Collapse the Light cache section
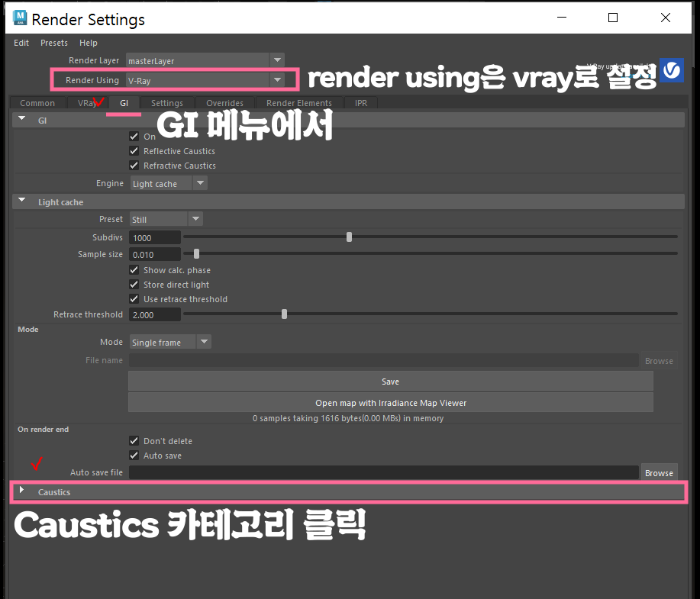Screen dimensions: 700x599 21,201
